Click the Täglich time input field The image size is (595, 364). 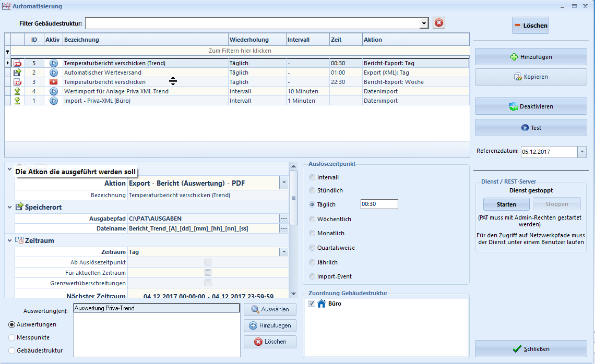pyautogui.click(x=379, y=204)
